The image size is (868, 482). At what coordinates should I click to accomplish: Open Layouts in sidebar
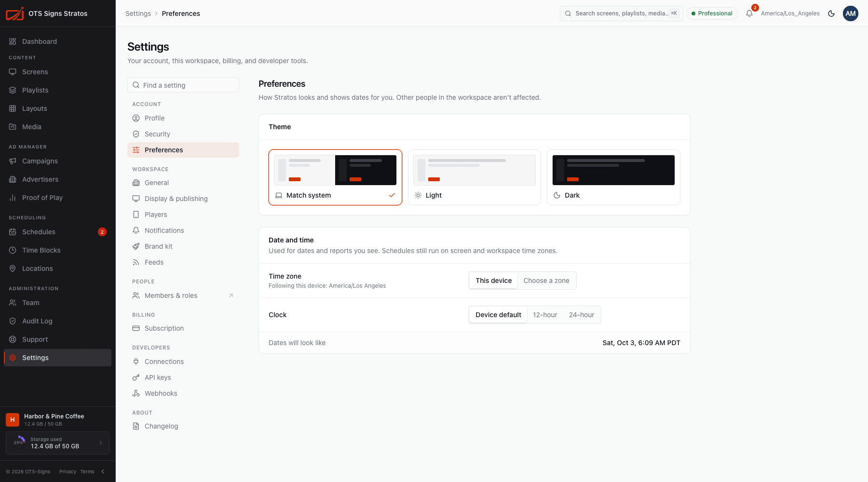point(57,108)
